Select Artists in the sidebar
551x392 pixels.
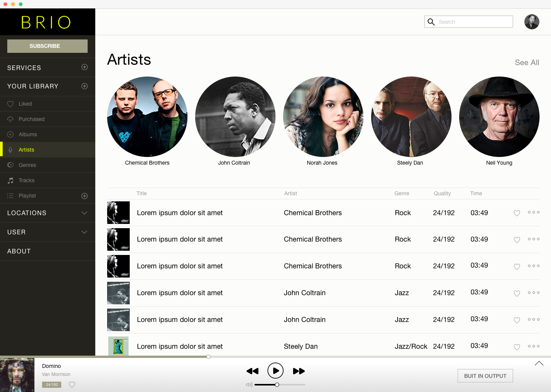click(47, 150)
